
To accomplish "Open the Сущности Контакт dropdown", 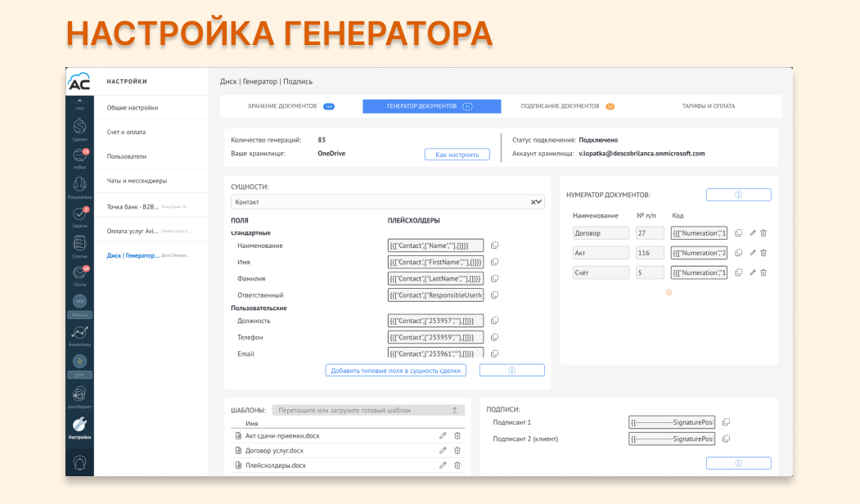I will click(387, 202).
